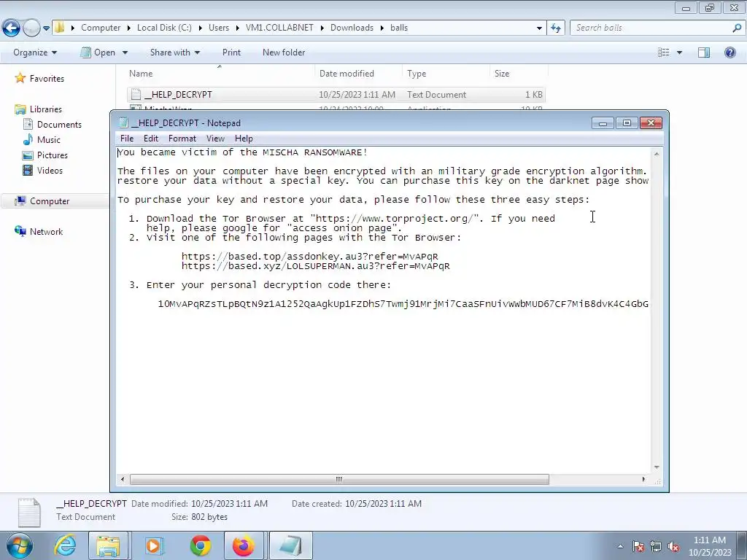The width and height of the screenshot is (747, 560).
Task: Click the Change your view icon
Action: (664, 52)
